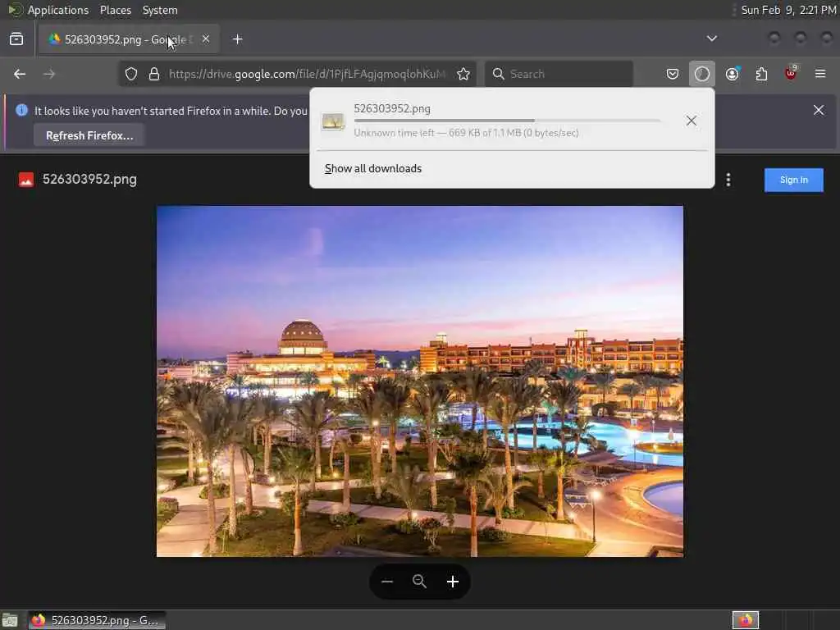Open the extensions puzzle icon

coord(761,74)
